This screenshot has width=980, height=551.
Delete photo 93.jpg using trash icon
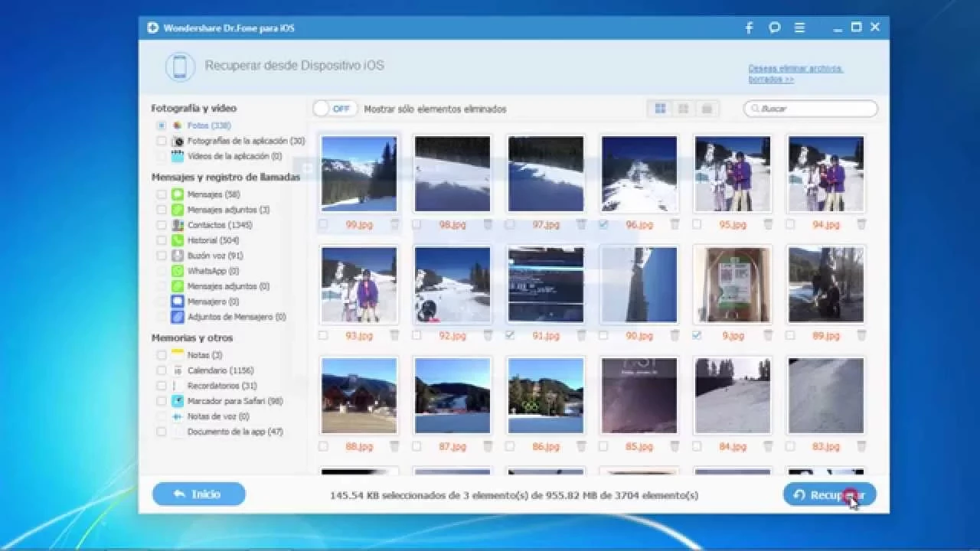pos(395,335)
